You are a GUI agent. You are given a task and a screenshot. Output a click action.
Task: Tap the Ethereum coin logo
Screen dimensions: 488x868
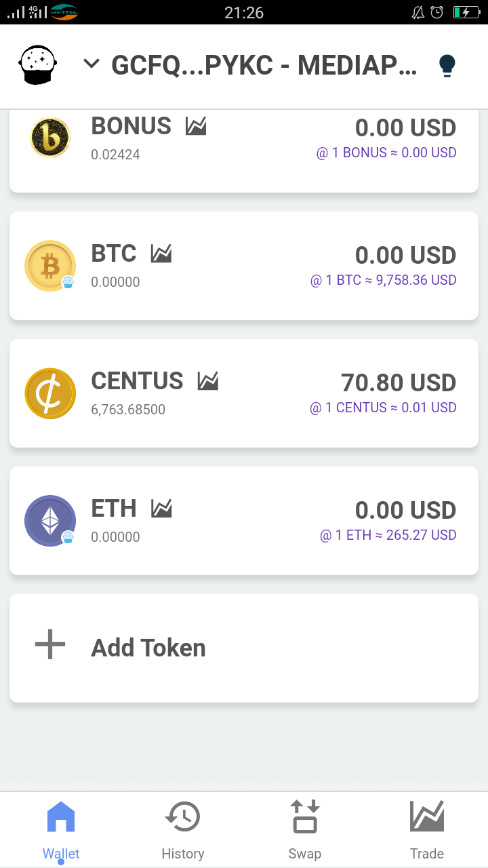coord(50,521)
